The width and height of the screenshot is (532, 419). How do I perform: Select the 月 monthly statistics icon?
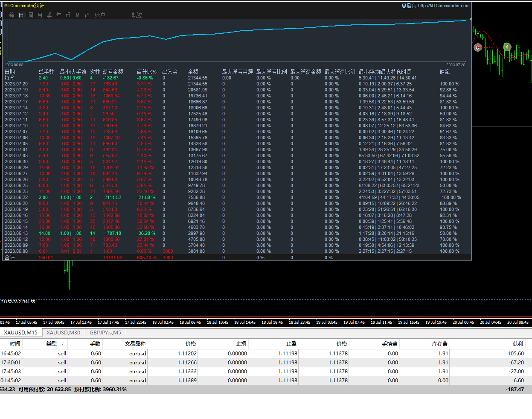[40, 15]
